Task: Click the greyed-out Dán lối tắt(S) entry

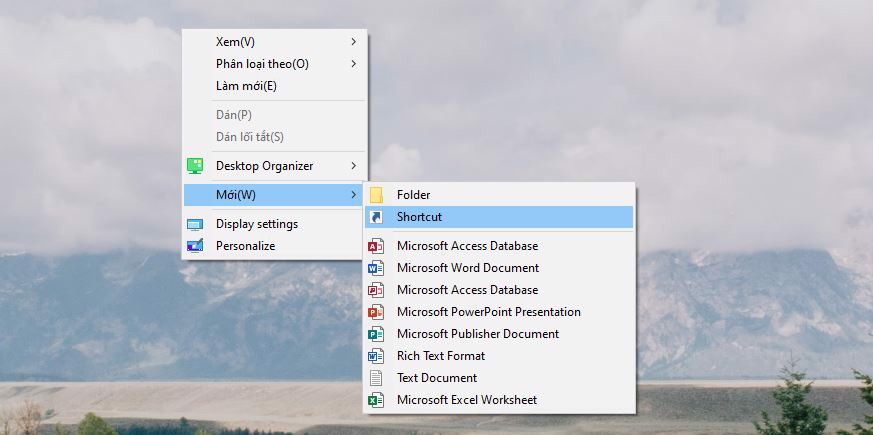Action: click(x=274, y=137)
